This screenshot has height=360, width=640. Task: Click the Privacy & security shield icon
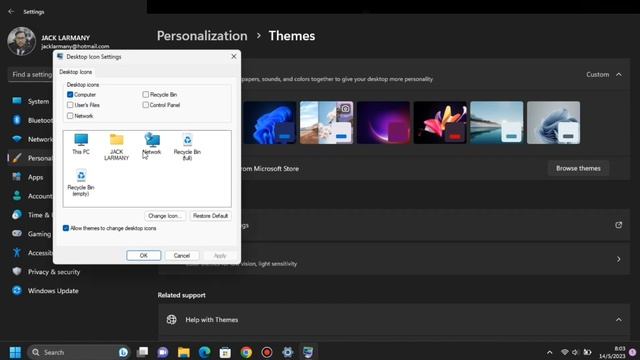click(x=17, y=271)
